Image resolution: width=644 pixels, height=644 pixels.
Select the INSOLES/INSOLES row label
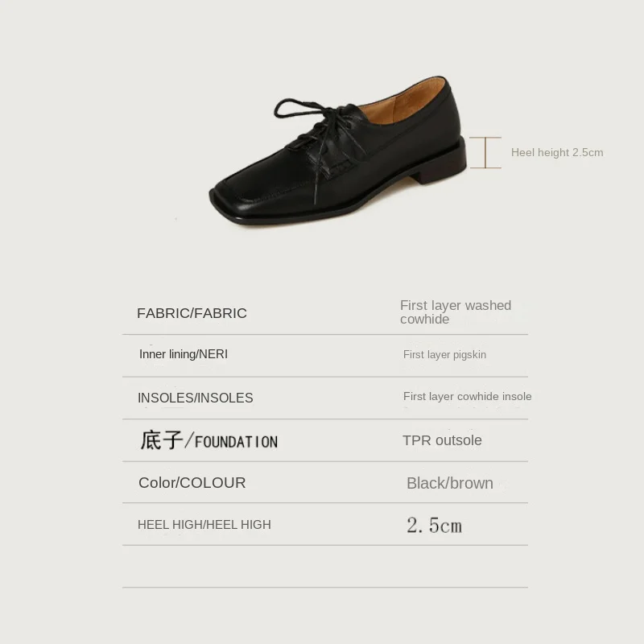click(x=195, y=398)
